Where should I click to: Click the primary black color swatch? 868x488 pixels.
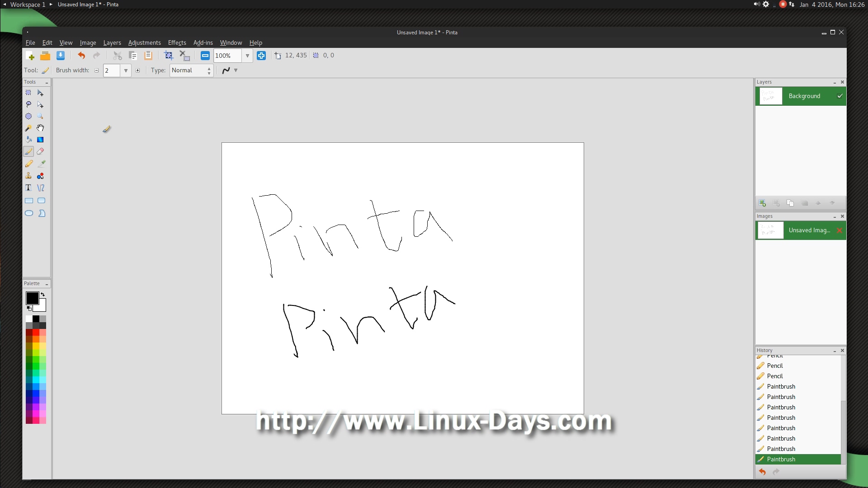pos(32,297)
